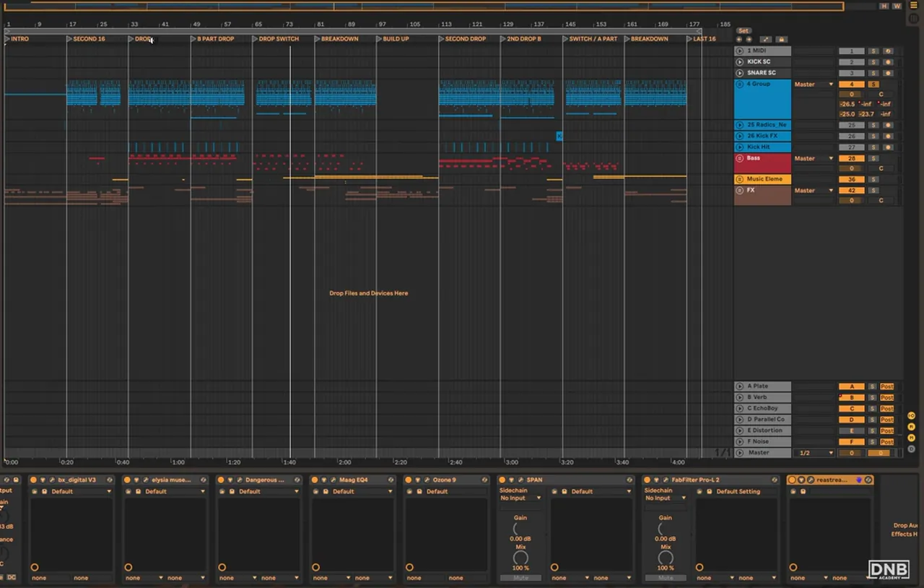Open the FX output Master dropdown
Screen dimensions: 924x588
[x=814, y=191]
